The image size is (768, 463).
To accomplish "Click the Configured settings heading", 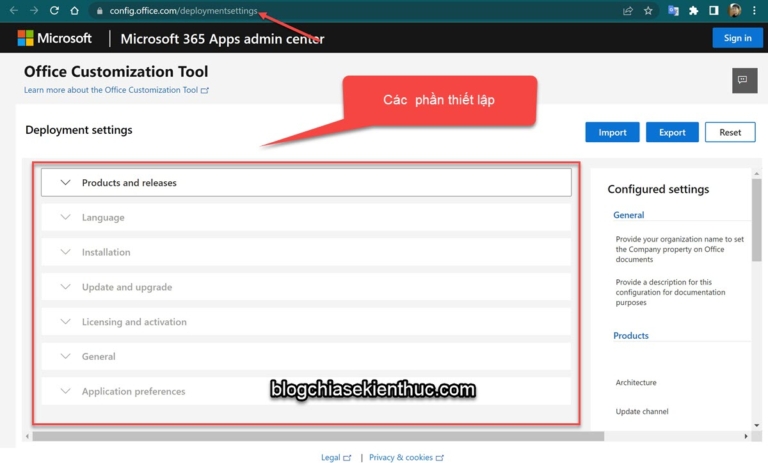I will click(x=658, y=189).
